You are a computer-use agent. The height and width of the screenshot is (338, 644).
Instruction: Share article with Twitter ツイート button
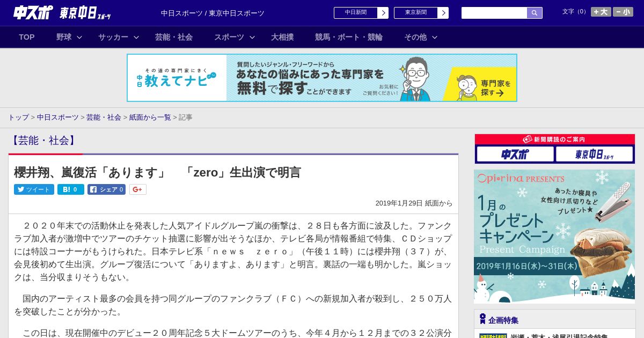coord(34,189)
